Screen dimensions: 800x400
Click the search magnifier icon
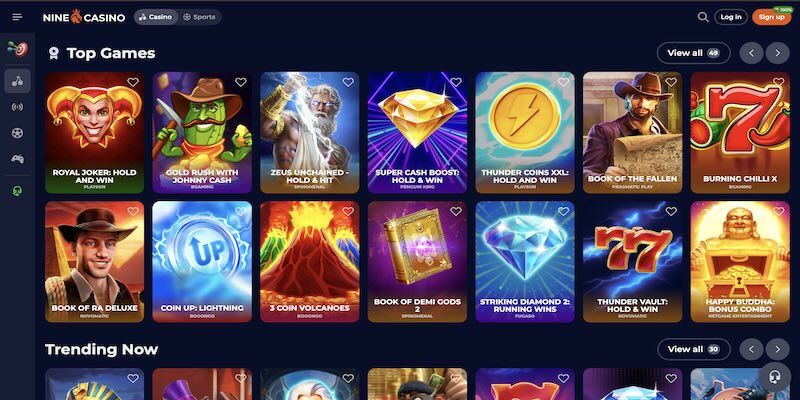703,17
